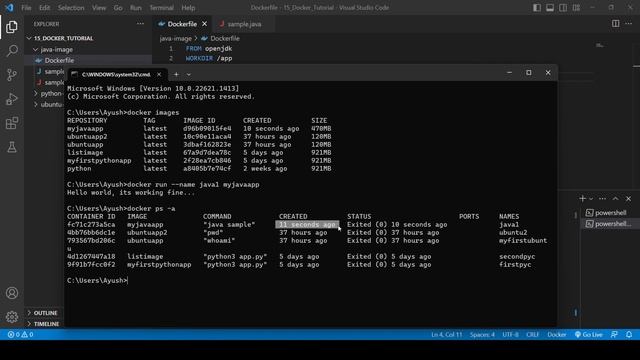
Task: Toggle secondary side bar layout icon
Action: [x=563, y=7]
